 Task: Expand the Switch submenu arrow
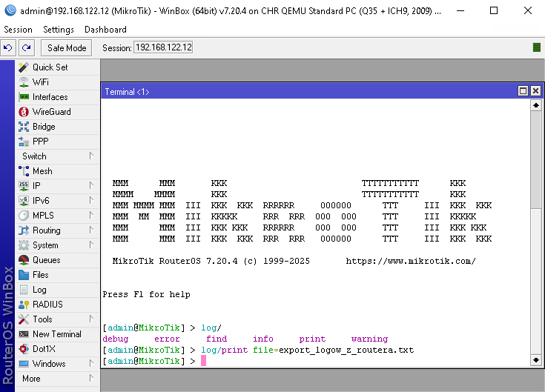91,156
